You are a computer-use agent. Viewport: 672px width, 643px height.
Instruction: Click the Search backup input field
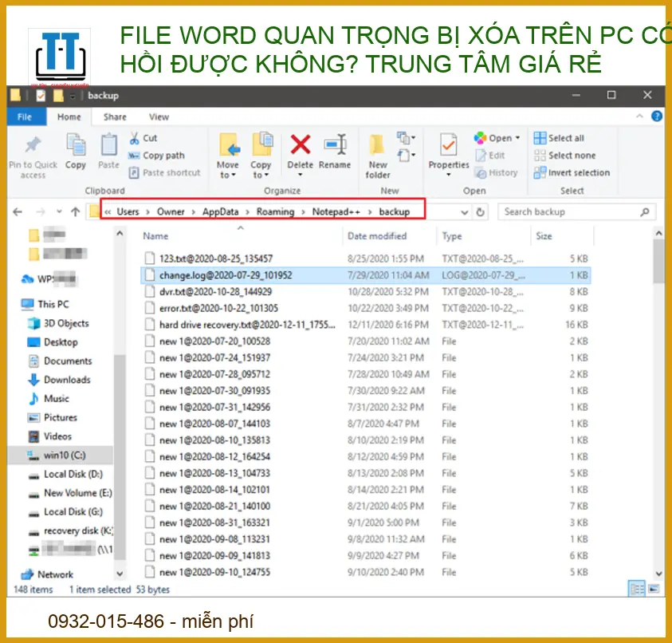tap(568, 212)
